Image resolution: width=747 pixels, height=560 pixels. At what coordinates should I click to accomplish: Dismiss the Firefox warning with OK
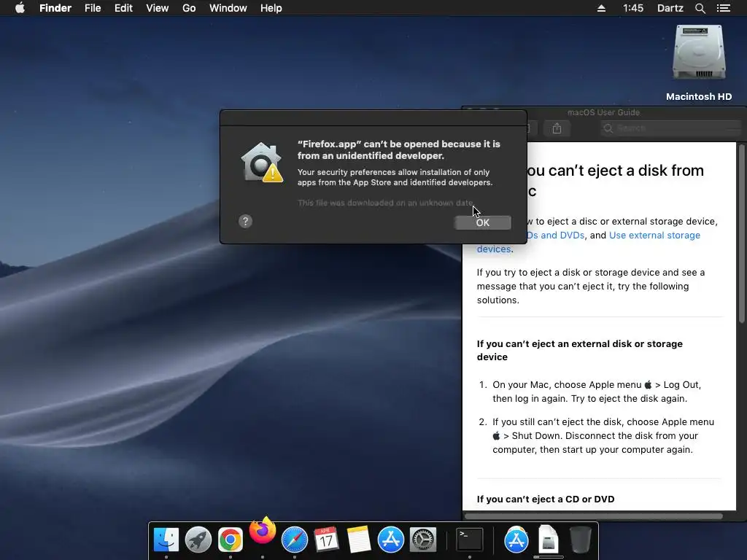coord(483,222)
